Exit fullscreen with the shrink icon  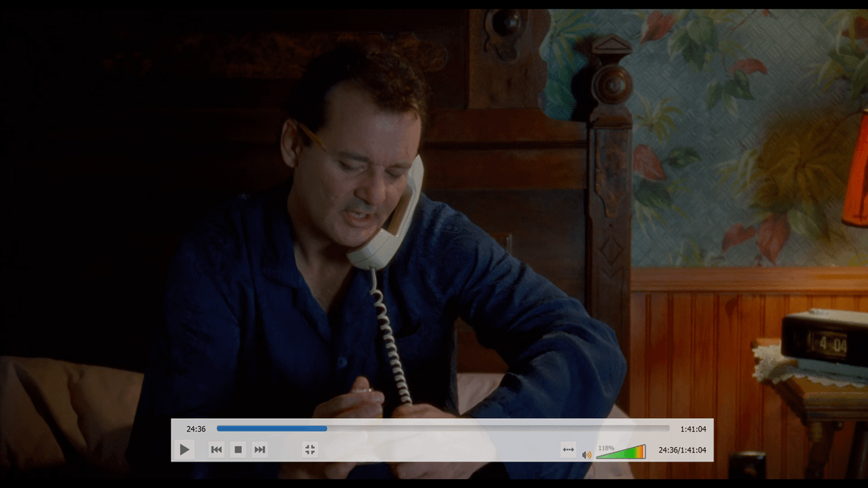pos(310,449)
